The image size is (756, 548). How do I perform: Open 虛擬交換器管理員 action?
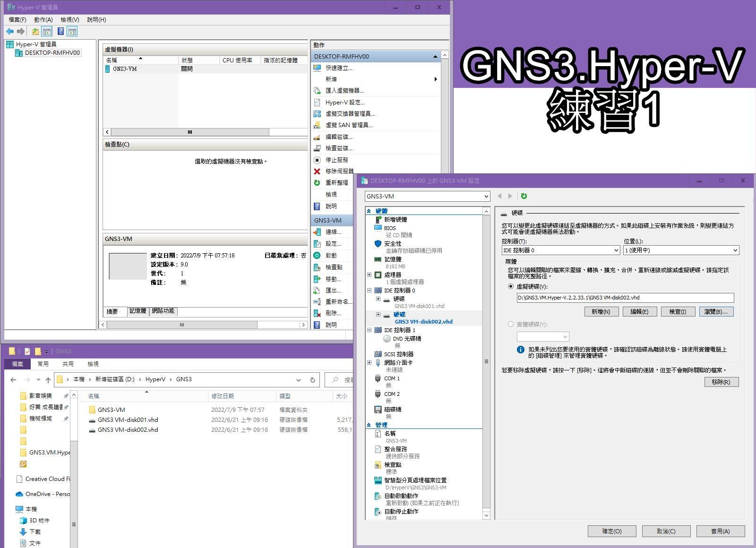(x=350, y=114)
